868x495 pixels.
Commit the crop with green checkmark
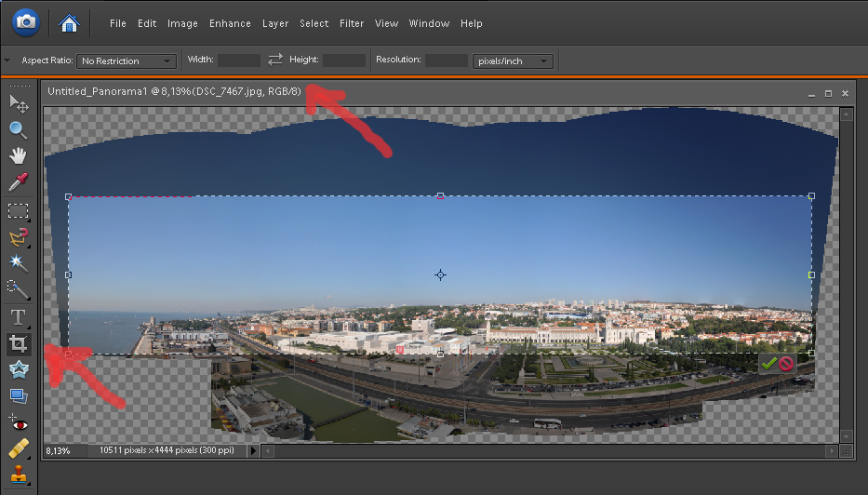coord(768,364)
